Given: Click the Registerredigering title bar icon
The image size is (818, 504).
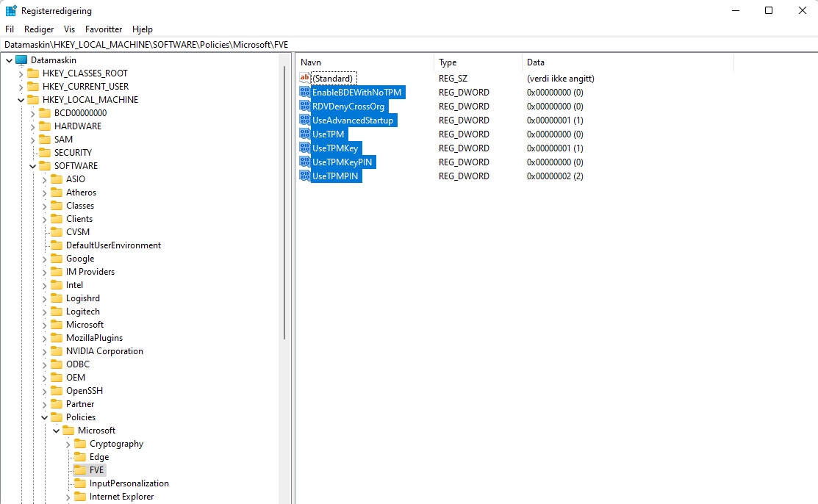Looking at the screenshot, I should (10, 10).
